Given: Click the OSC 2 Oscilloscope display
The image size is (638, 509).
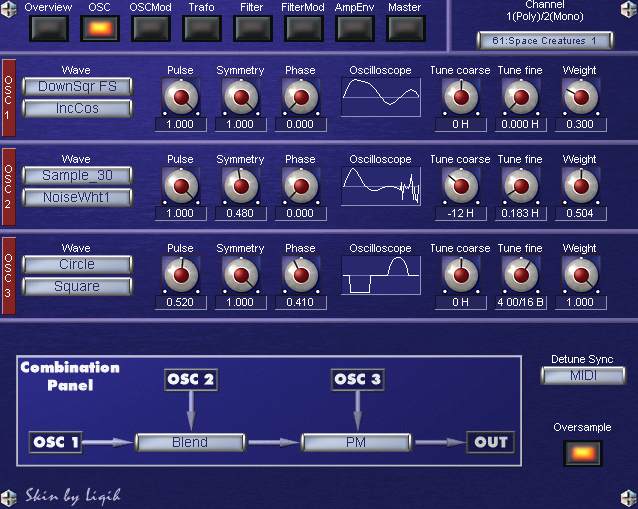Looking at the screenshot, I should point(380,187).
